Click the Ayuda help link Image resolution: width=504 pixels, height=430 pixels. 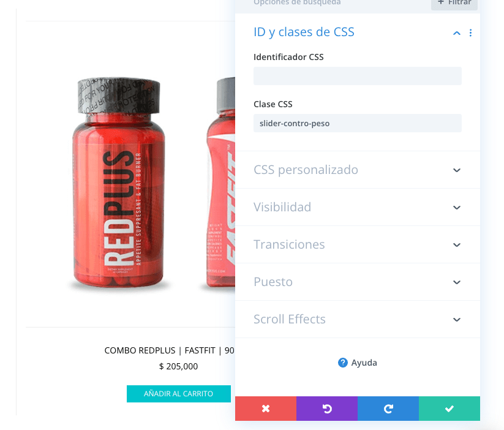click(358, 363)
